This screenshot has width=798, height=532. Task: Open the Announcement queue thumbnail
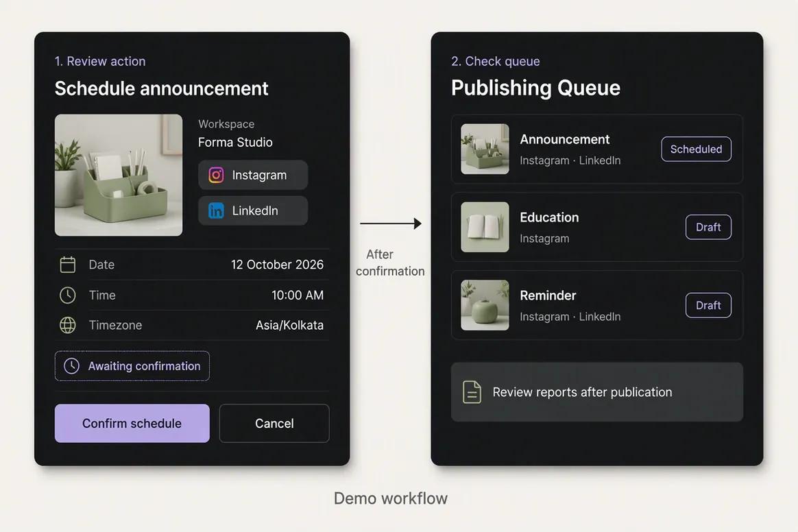pyautogui.click(x=485, y=149)
